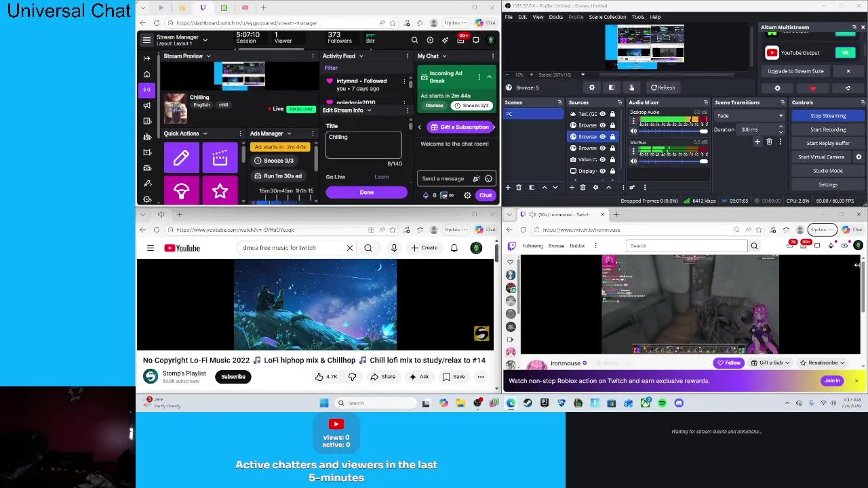Toggle lock on the selected Browser source
Screen dimensions: 868x488
(x=612, y=137)
